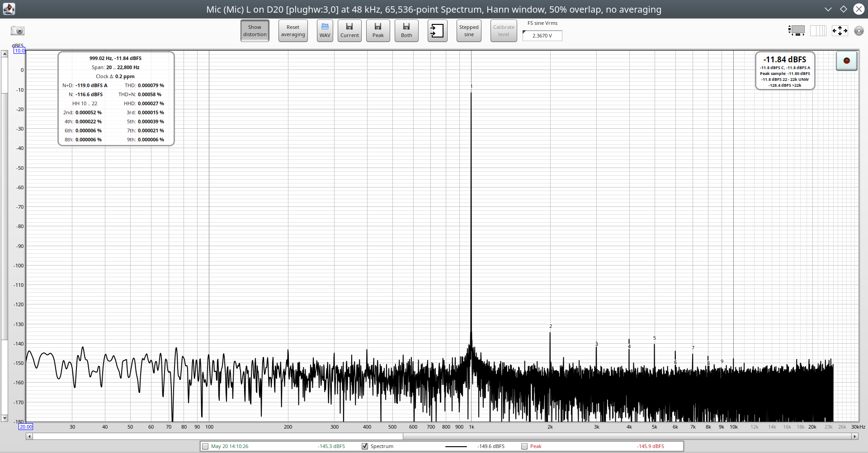Edit the top Y-axis limit 10.0
This screenshot has height=453, width=868.
(x=19, y=51)
